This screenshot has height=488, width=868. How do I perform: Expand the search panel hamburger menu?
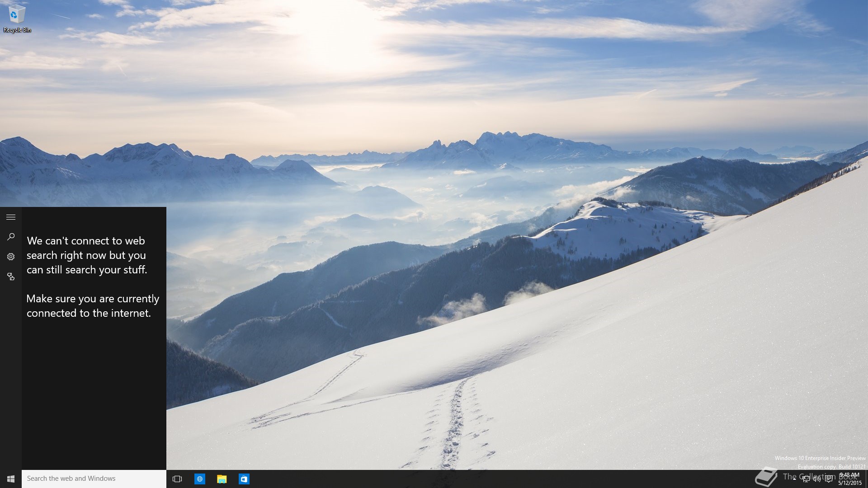tap(11, 217)
